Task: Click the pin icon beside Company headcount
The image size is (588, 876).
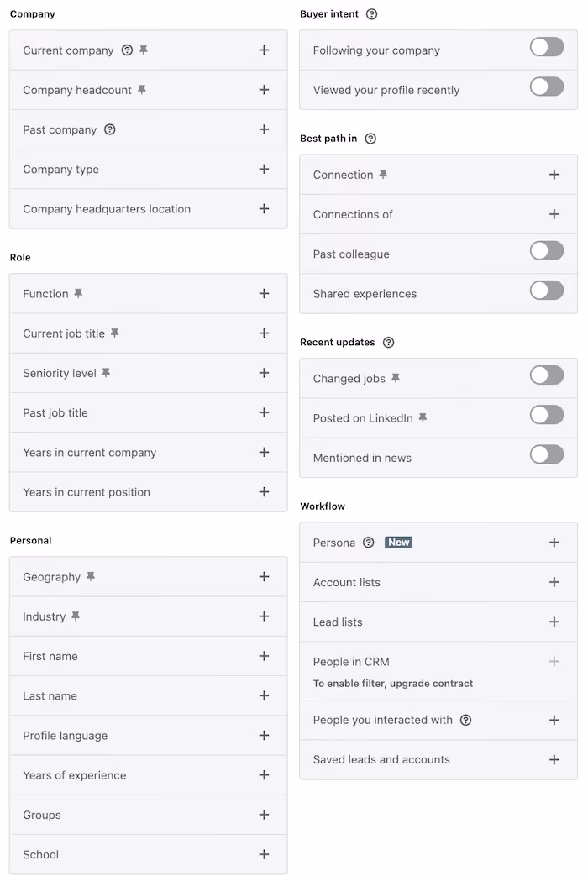Action: pyautogui.click(x=142, y=89)
